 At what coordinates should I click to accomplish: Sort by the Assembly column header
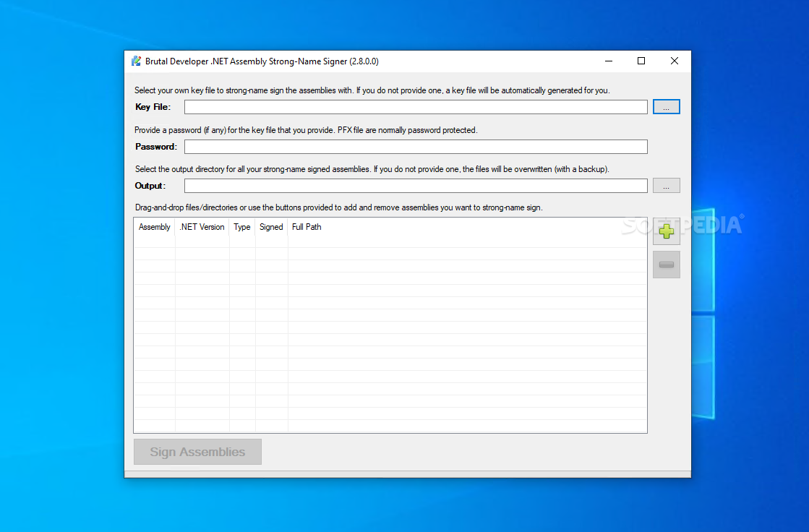[154, 227]
